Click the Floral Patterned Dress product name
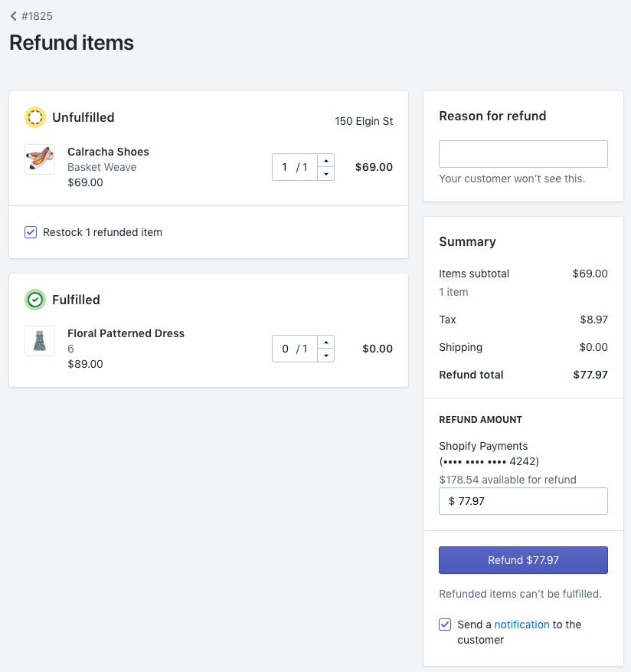 [x=126, y=333]
